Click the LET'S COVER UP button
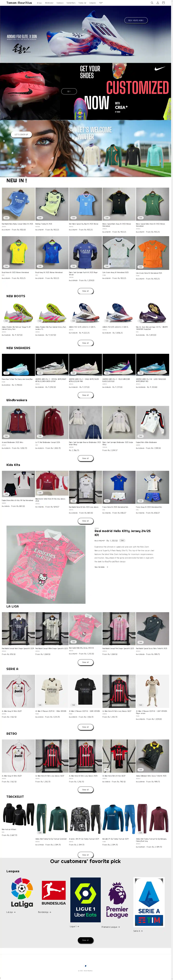 point(21,134)
